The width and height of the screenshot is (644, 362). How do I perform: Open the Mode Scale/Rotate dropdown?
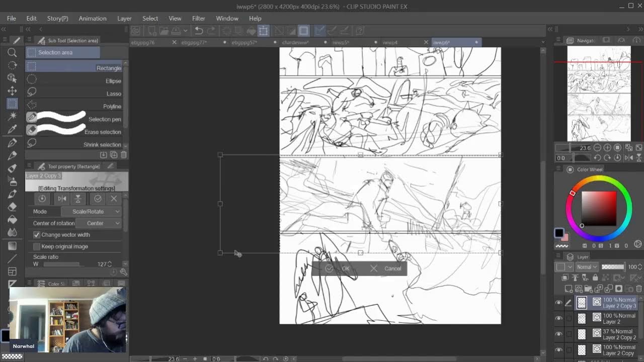[x=91, y=212]
